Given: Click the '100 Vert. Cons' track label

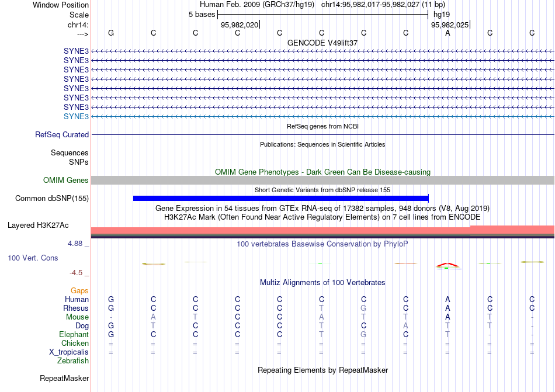Looking at the screenshot, I should coord(33,258).
